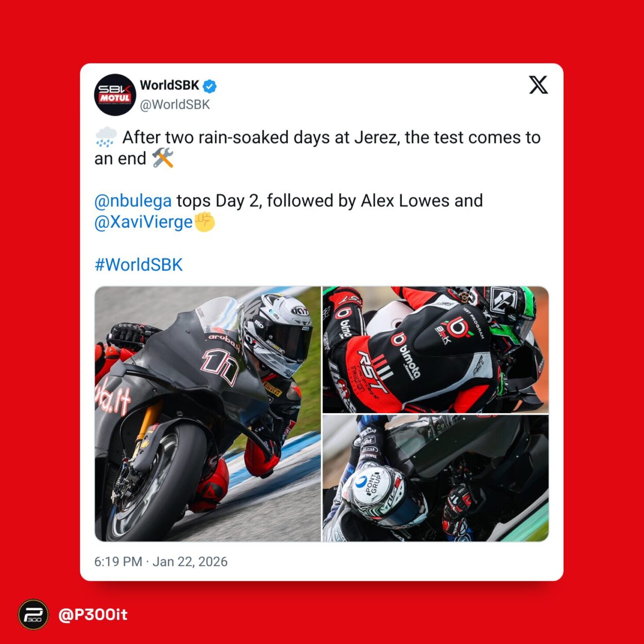
Task: Open the #WorldSBK hashtag
Action: pos(139,265)
